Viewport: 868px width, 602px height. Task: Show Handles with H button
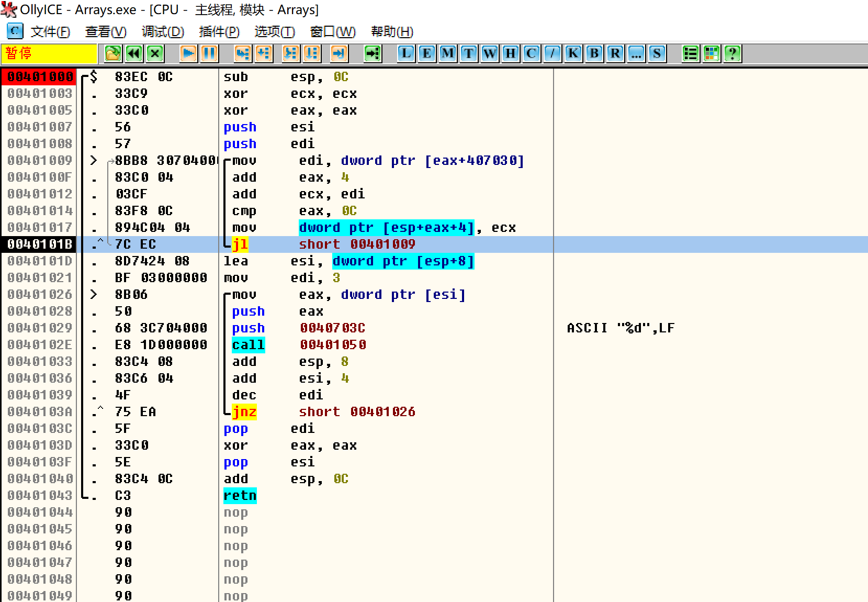pos(511,53)
